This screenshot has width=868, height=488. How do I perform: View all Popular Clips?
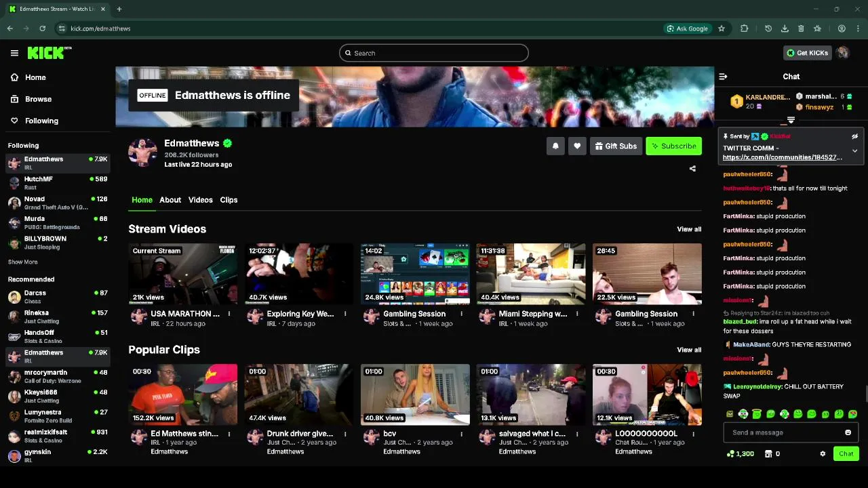689,350
